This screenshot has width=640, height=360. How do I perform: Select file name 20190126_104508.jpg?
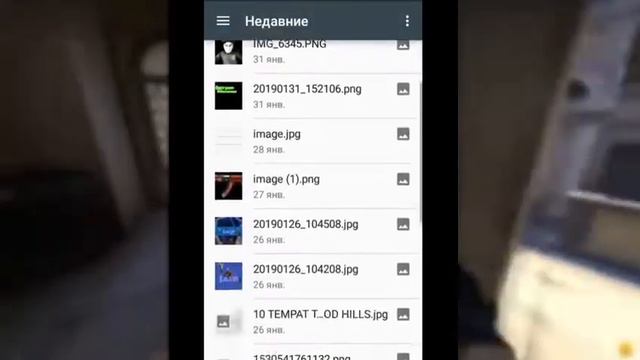tap(305, 224)
